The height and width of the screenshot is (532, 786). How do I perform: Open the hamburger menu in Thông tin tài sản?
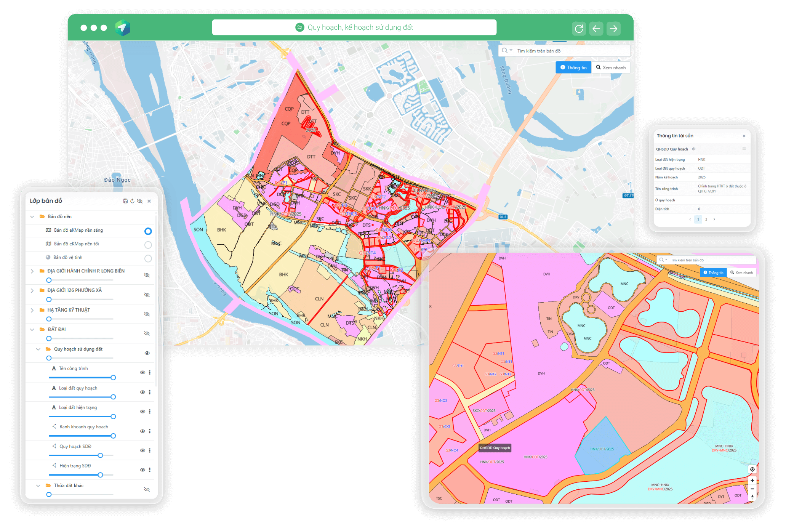(x=744, y=149)
